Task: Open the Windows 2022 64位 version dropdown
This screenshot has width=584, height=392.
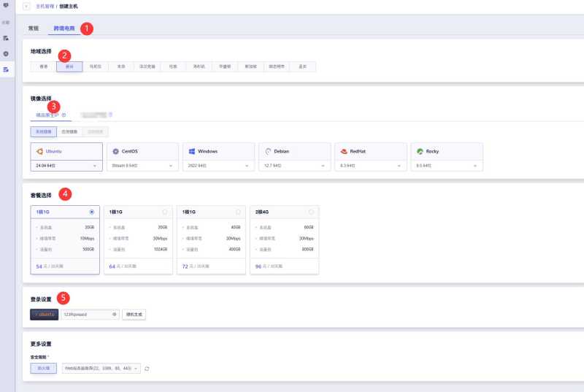Action: tap(219, 166)
